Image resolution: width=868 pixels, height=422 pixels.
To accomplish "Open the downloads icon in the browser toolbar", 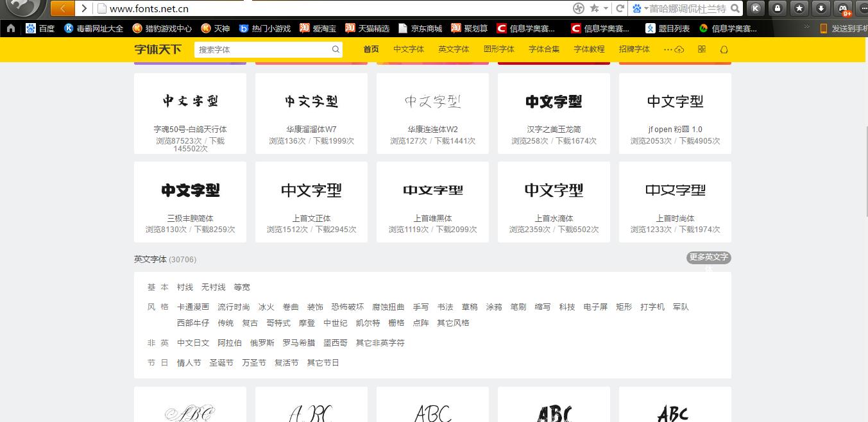I will tap(821, 10).
